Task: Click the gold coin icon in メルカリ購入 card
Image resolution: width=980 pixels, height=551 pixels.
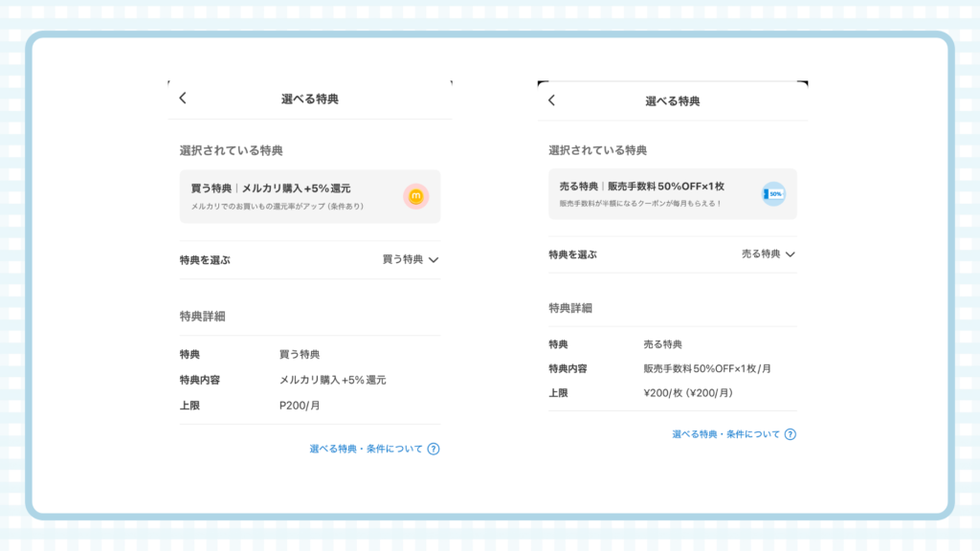Action: (415, 196)
